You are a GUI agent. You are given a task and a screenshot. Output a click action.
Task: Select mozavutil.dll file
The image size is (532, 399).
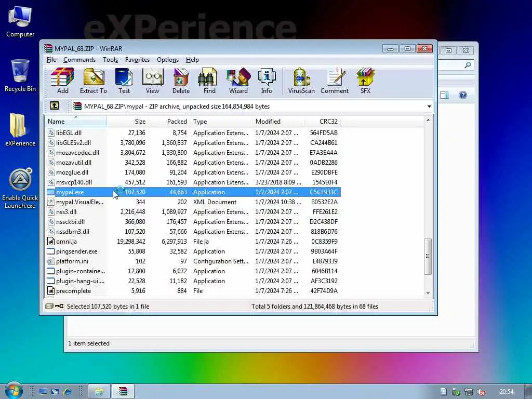click(193, 162)
